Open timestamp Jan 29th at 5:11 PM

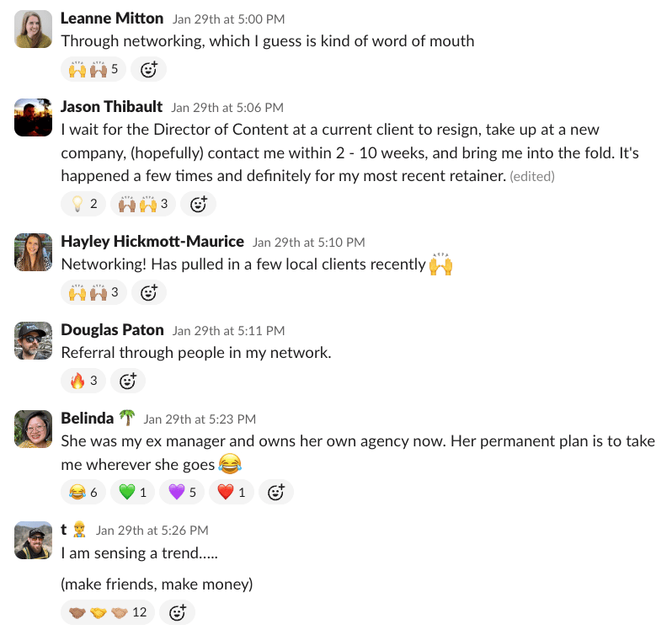[228, 331]
